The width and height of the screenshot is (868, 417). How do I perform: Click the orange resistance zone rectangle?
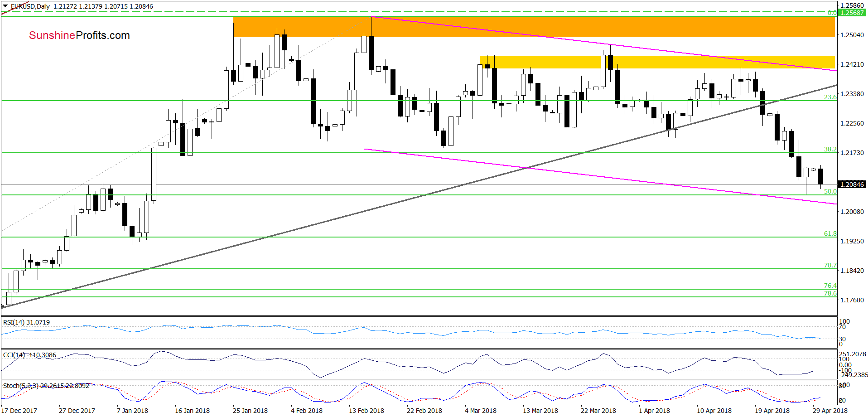tap(534, 27)
